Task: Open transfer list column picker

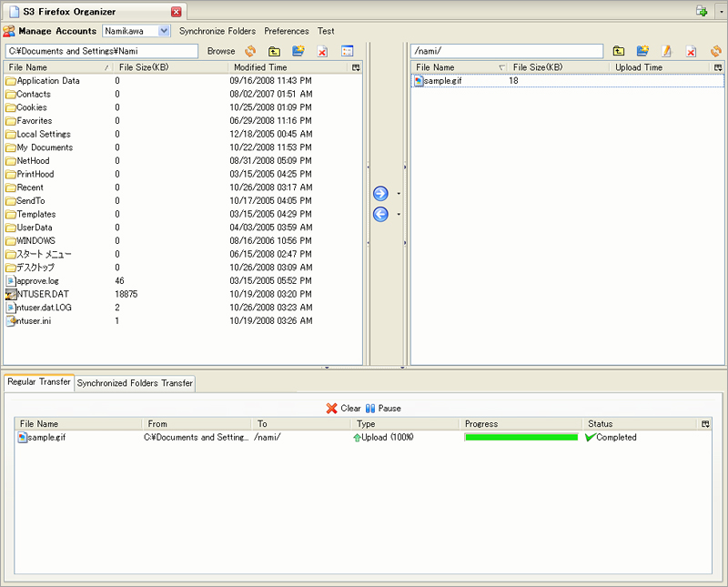Action: pos(705,424)
